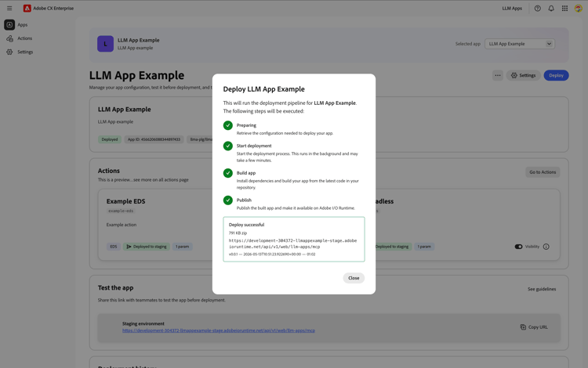This screenshot has height=368, width=588.
Task: Click Example EDS Deployed to staging badge
Action: tap(147, 247)
